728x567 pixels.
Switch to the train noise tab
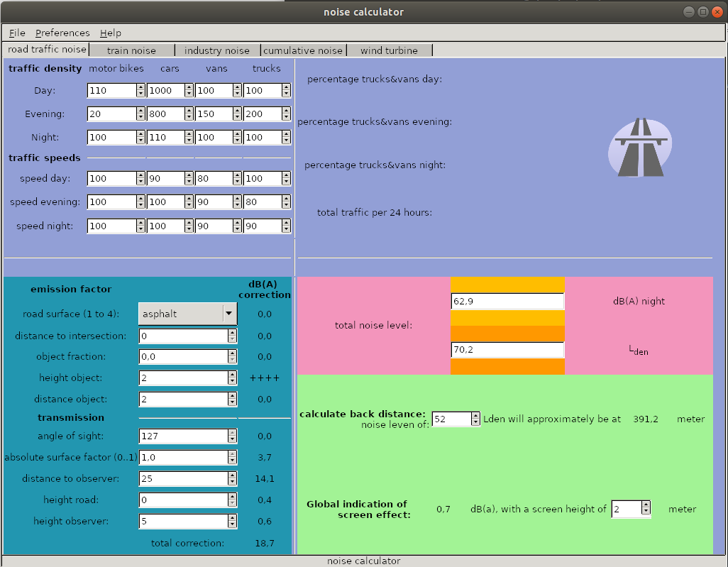click(x=131, y=50)
